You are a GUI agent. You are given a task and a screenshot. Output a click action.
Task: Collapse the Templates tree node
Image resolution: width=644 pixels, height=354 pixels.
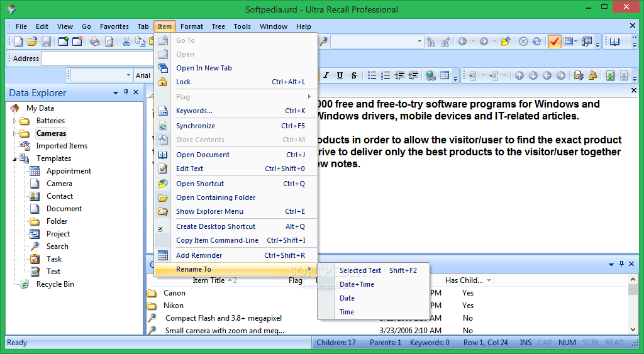pos(15,158)
